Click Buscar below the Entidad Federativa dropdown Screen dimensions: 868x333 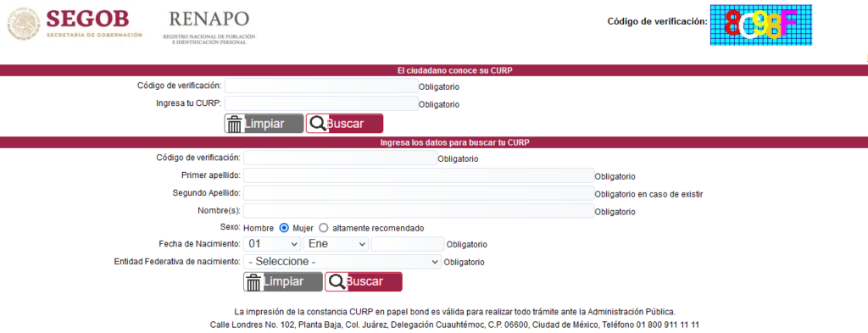363,281
